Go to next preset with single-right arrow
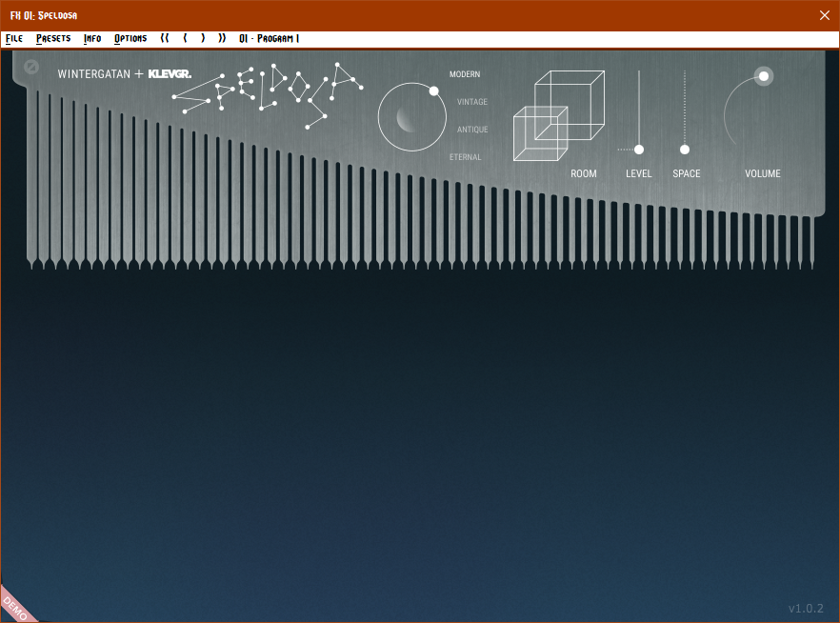The height and width of the screenshot is (623, 840). pos(203,38)
